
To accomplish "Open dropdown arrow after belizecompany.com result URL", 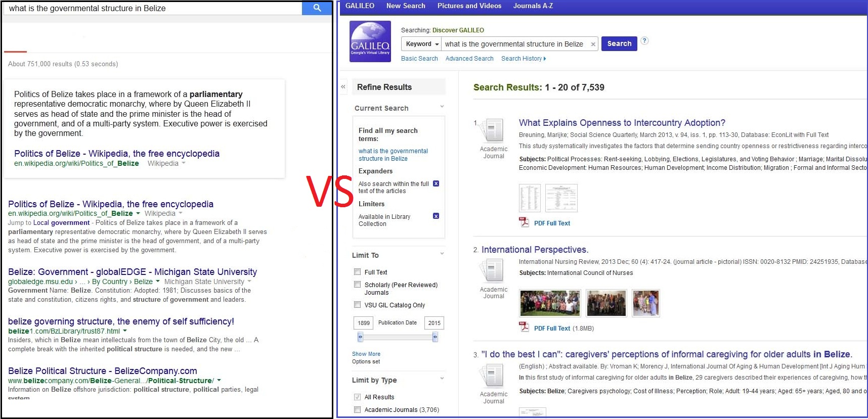I will pyautogui.click(x=219, y=381).
